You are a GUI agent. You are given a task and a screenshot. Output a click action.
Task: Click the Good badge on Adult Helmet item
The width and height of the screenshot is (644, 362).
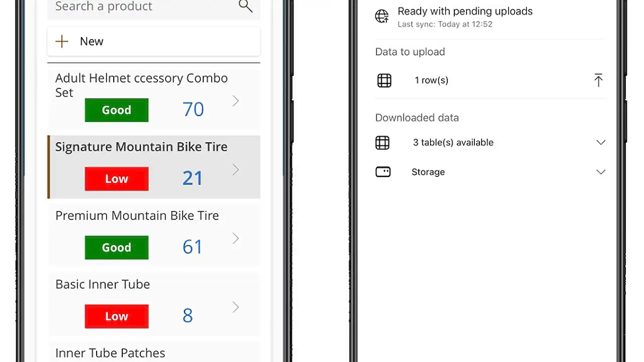point(116,110)
